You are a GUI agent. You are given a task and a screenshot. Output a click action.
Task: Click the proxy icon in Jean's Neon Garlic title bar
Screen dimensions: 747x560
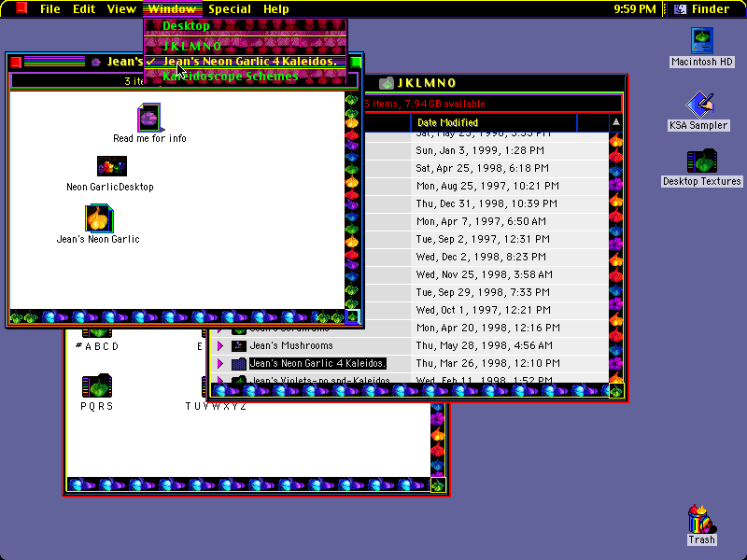coord(96,62)
